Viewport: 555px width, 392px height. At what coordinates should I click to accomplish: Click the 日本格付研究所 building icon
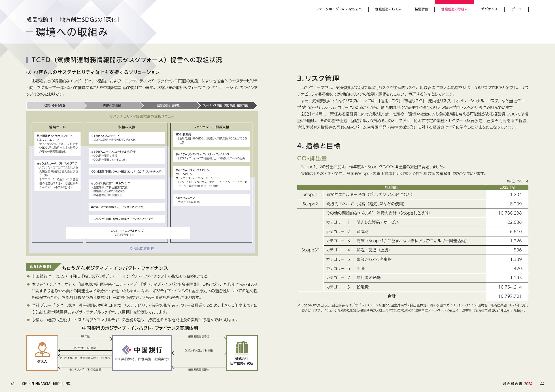[x=242, y=348]
